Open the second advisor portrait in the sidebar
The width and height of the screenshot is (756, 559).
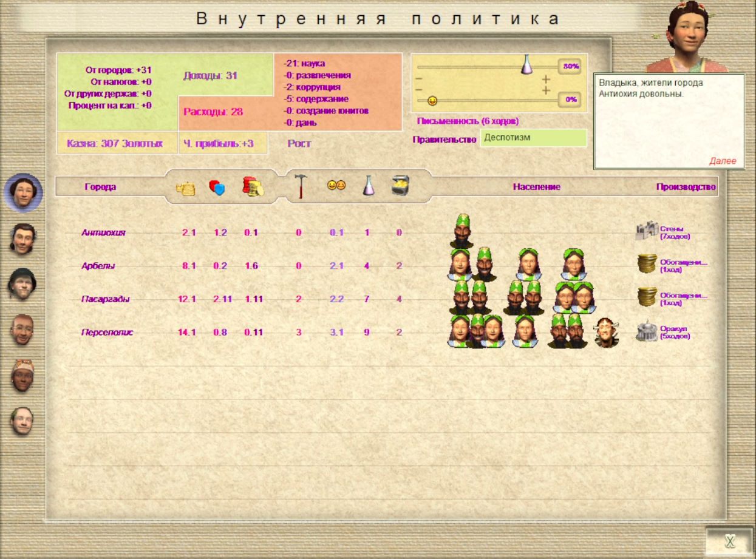point(23,238)
